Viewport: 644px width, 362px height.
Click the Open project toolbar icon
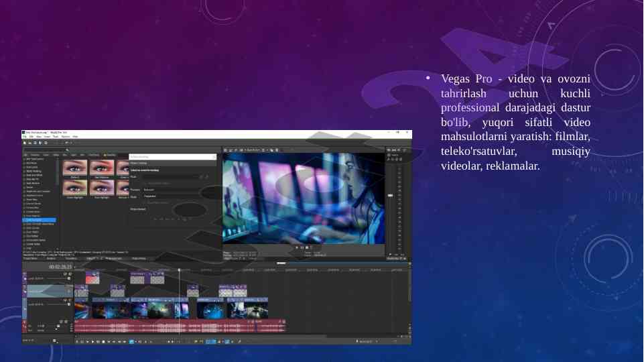[x=30, y=143]
